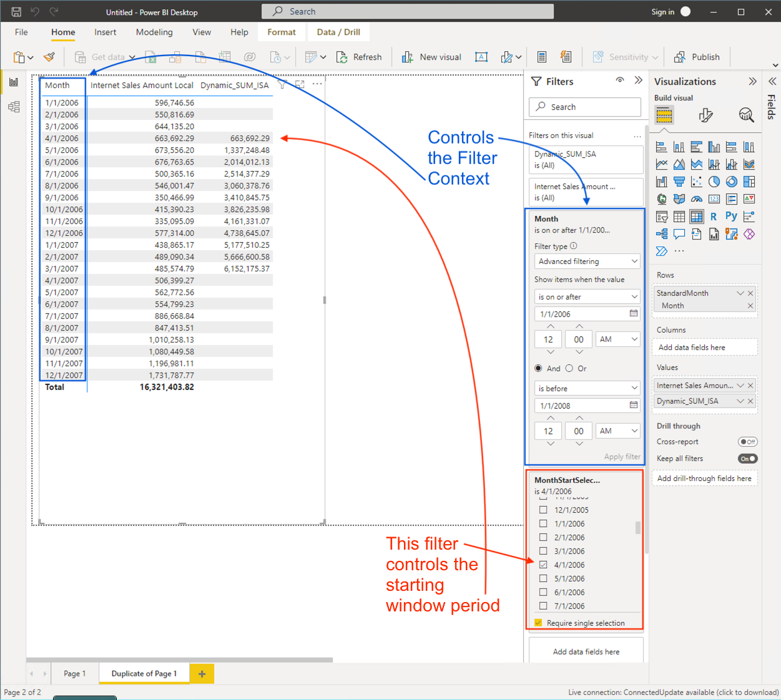Toggle Require single selection checkbox
The width and height of the screenshot is (781, 700).
point(538,623)
